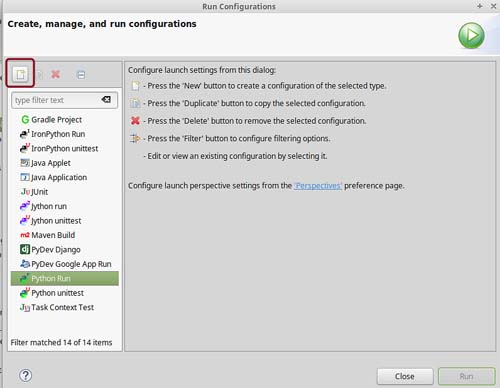Click the green run banner icon
Screen dimensions: 500x388
coord(471,35)
